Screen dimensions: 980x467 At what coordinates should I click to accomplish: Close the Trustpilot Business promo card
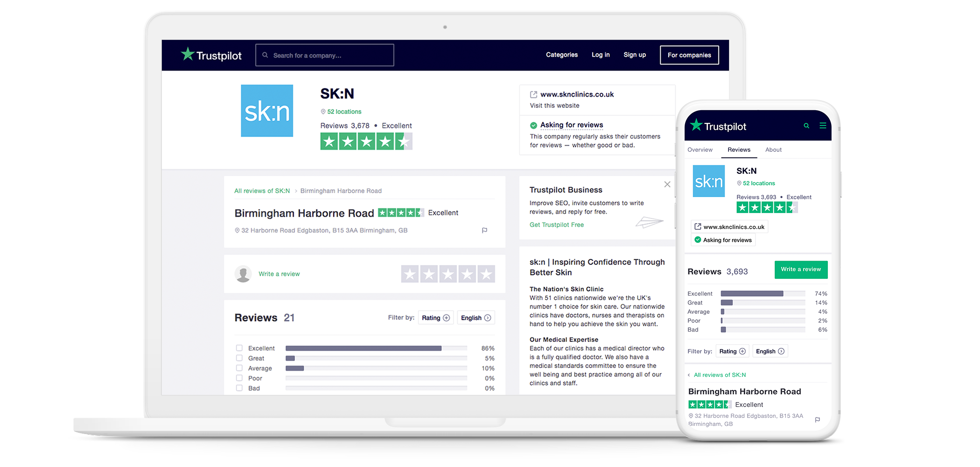pos(667,184)
